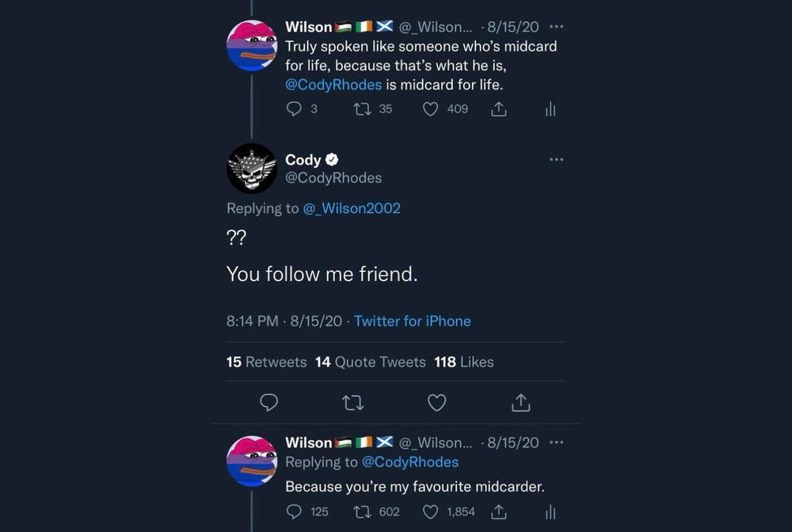Open the share icon on Cody's tweet
The image size is (792, 532).
coord(520,403)
